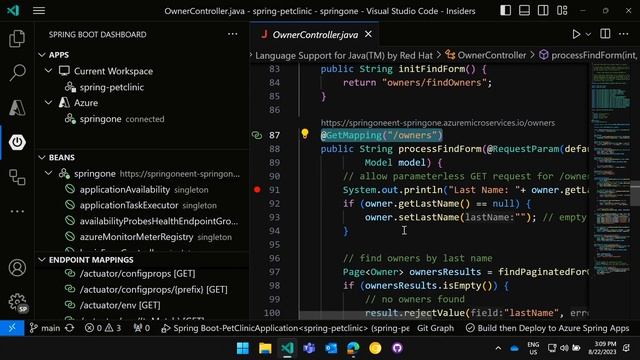Click OwnerController breadcrumb item
This screenshot has width=640, height=360.
tap(486, 55)
